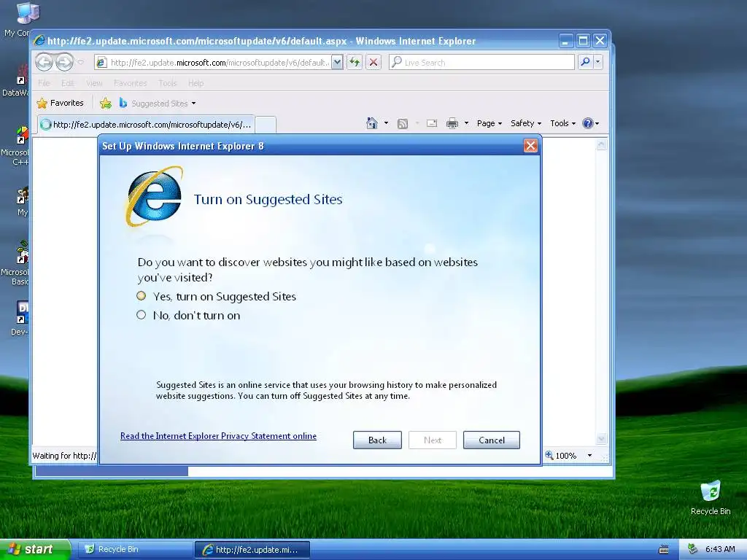
Task: Open the Page command bar menu
Action: click(489, 123)
